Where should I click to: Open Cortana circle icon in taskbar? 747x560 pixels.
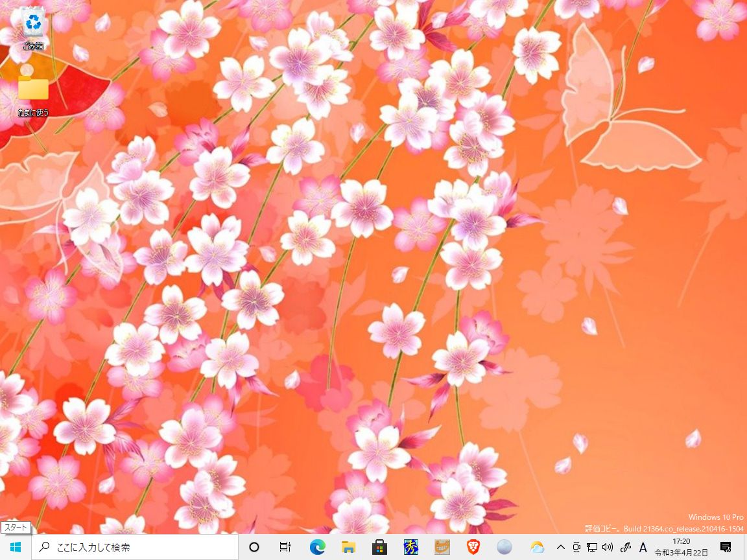[254, 547]
